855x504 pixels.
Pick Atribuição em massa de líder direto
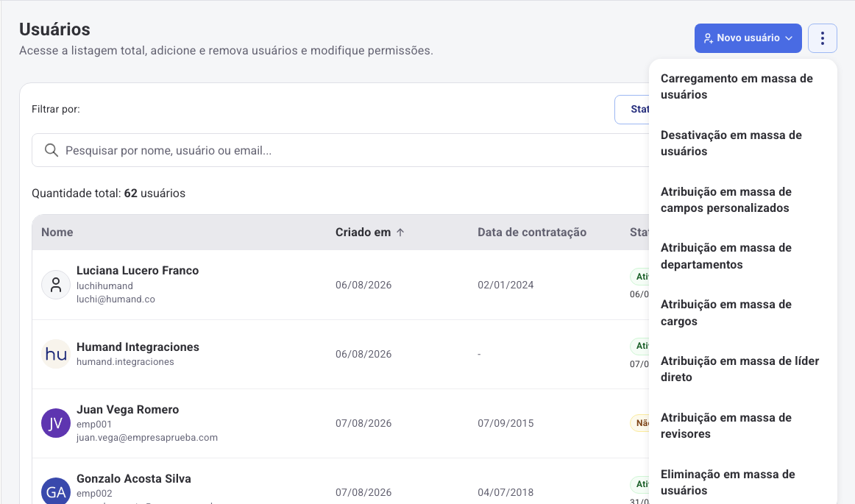pos(742,369)
